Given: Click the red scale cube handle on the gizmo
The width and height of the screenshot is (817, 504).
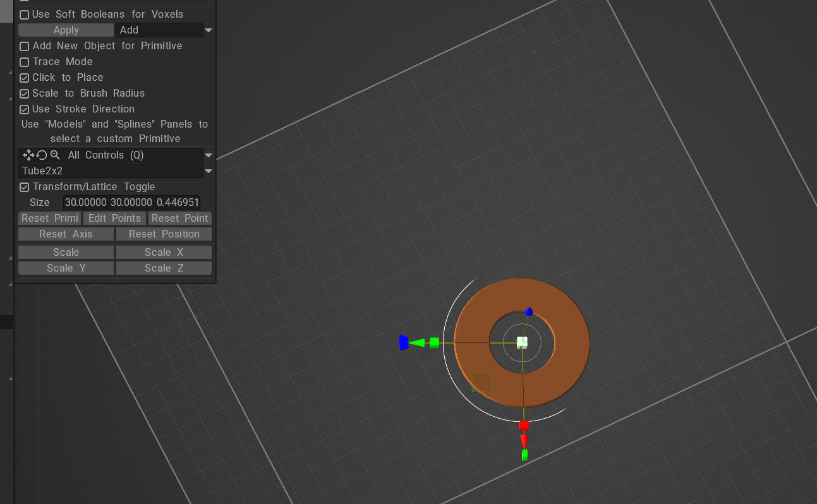Looking at the screenshot, I should [524, 426].
